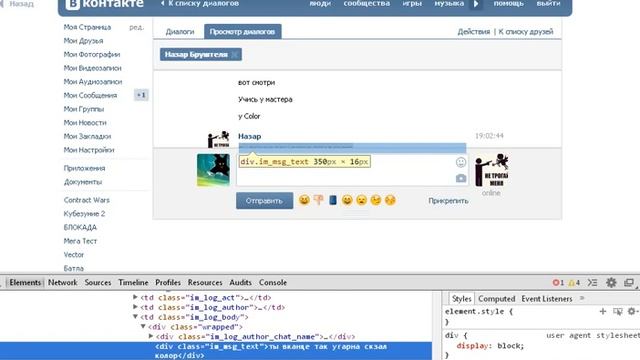This screenshot has height=360, width=640.
Task: Click сообщества in the top header
Action: (x=367, y=4)
